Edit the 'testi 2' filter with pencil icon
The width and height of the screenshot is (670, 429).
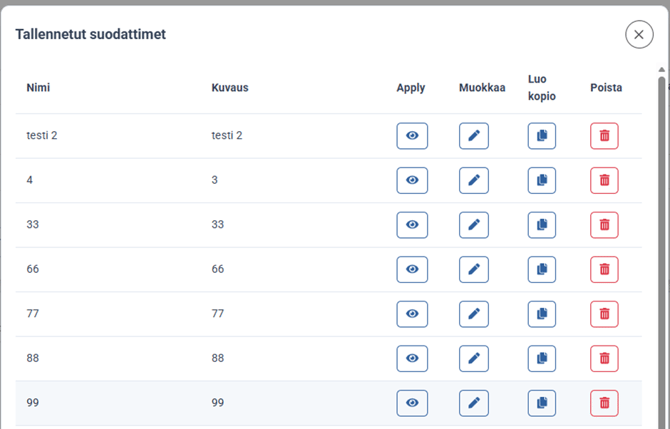coord(474,136)
